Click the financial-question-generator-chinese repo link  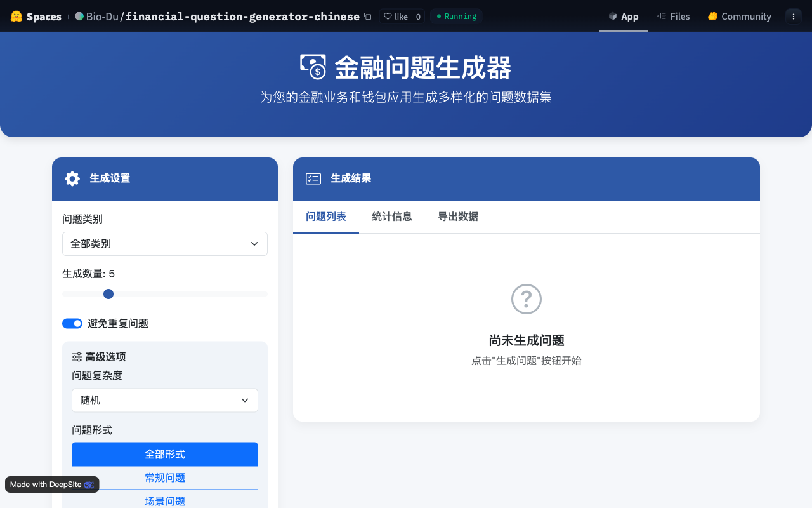point(242,17)
